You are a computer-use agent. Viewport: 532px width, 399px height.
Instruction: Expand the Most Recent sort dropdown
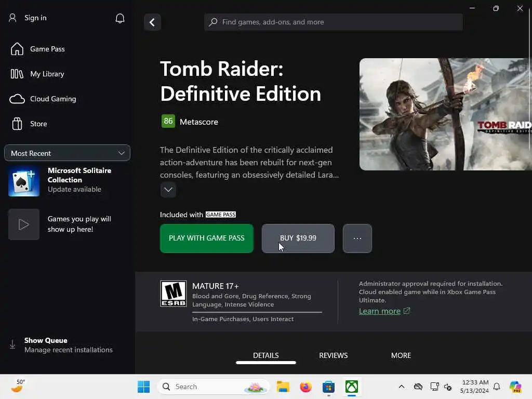coord(67,153)
